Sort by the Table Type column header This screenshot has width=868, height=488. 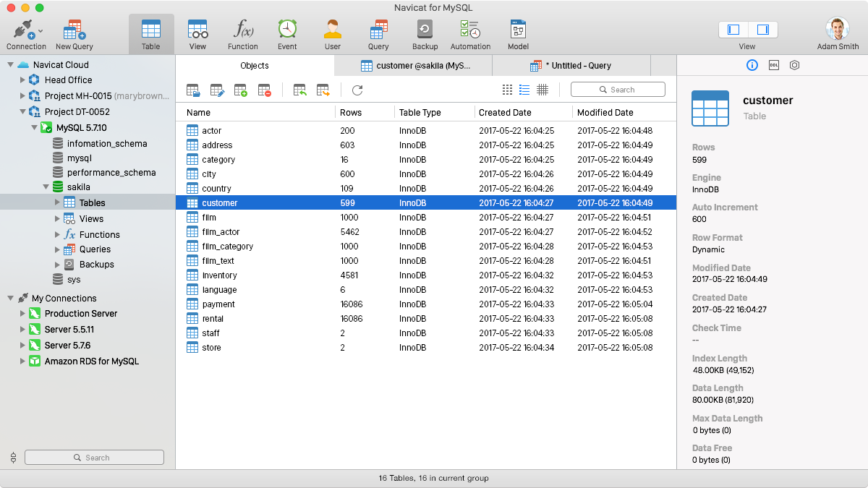434,112
